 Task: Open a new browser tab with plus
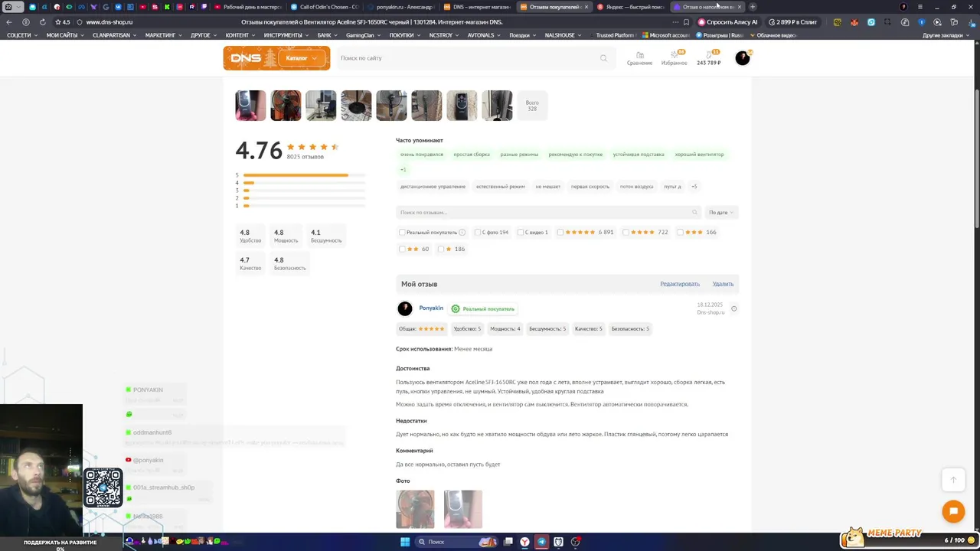pyautogui.click(x=753, y=7)
